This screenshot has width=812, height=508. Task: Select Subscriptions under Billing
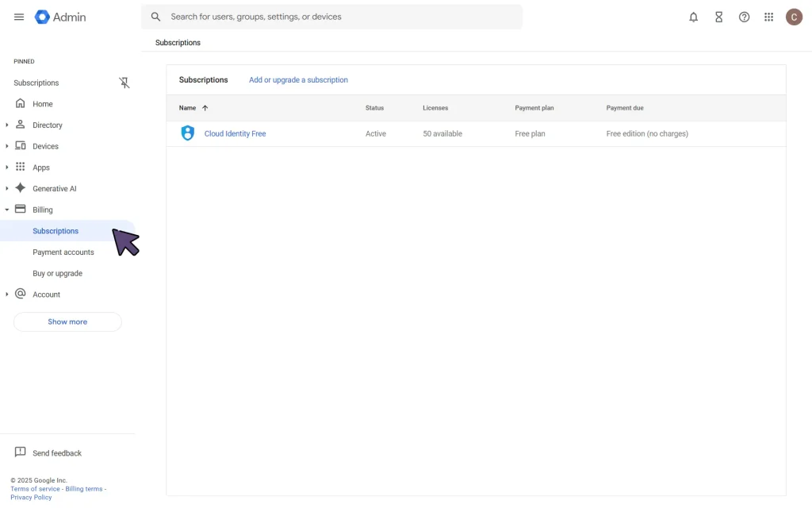click(56, 231)
